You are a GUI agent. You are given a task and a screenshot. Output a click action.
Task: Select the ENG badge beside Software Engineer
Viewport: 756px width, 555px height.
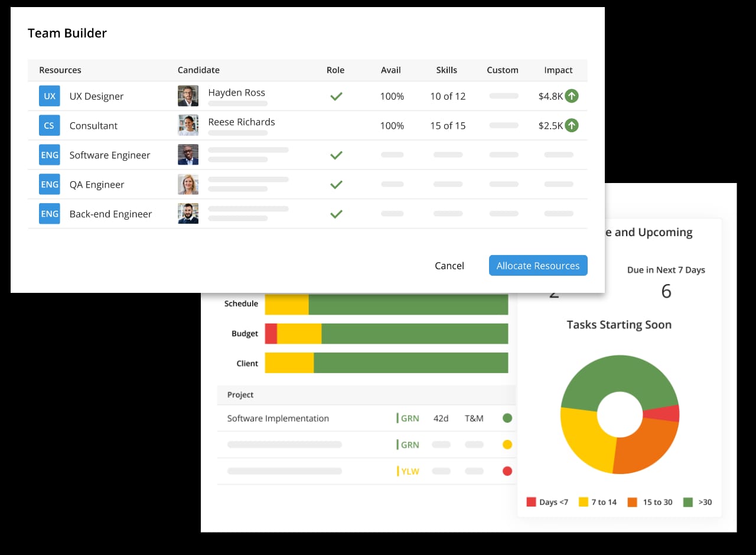tap(50, 155)
